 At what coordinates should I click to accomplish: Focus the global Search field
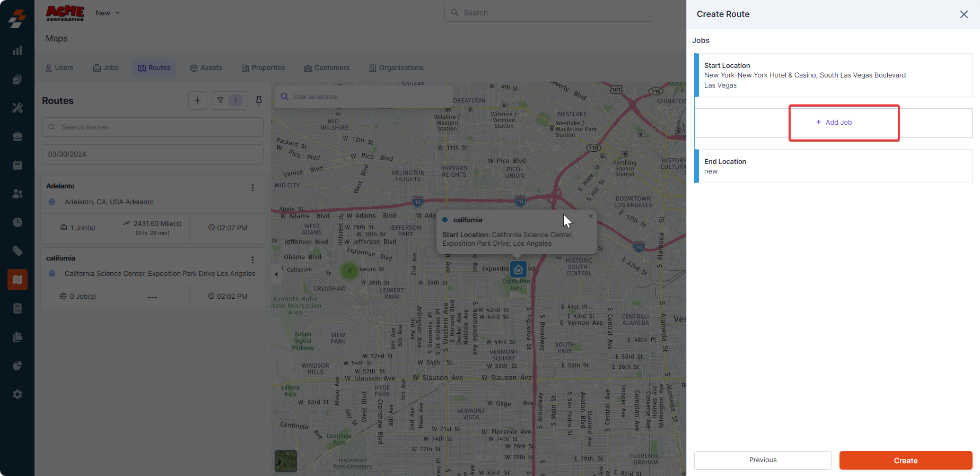548,13
